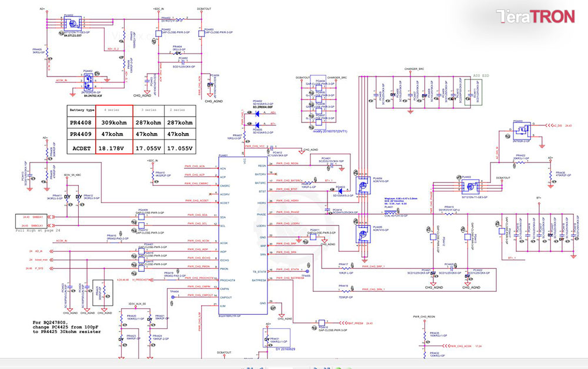Click the PU4405 AON7410 MOSFET symbol
The width and height of the screenshot is (588, 369).
click(363, 235)
